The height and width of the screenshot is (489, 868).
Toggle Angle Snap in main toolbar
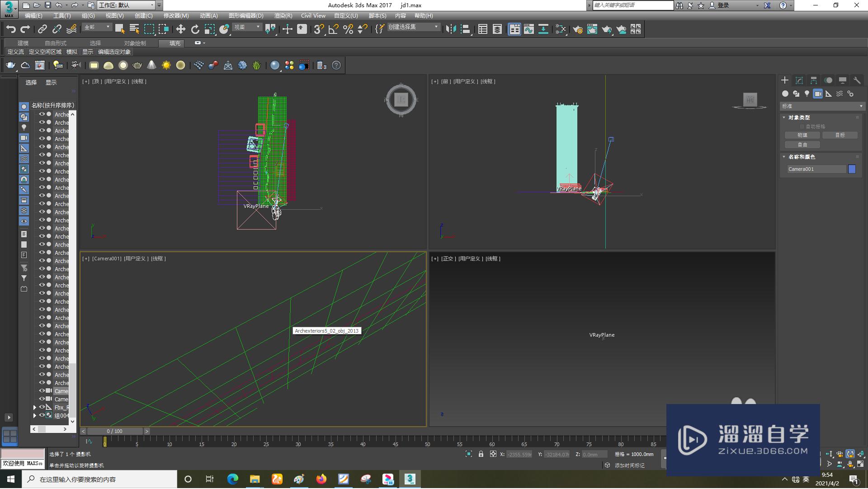tap(333, 29)
